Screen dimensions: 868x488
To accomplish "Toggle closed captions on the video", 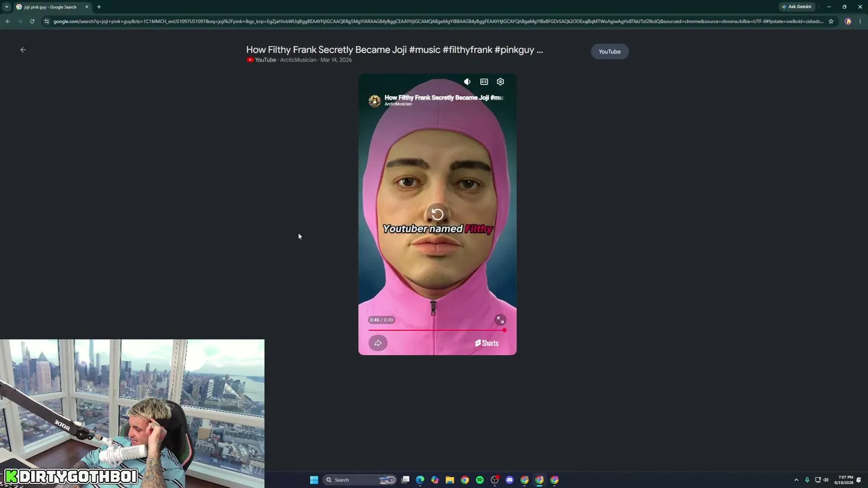I will click(484, 82).
